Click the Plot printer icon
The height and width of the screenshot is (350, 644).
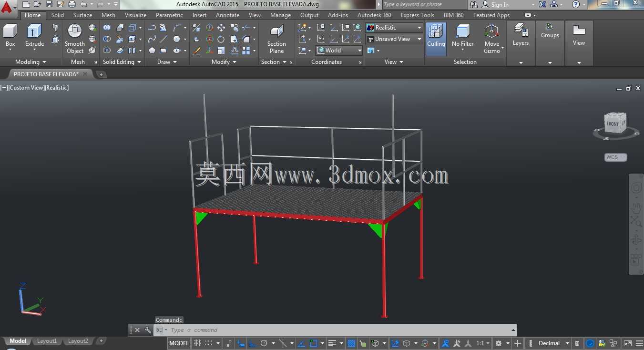tap(72, 4)
